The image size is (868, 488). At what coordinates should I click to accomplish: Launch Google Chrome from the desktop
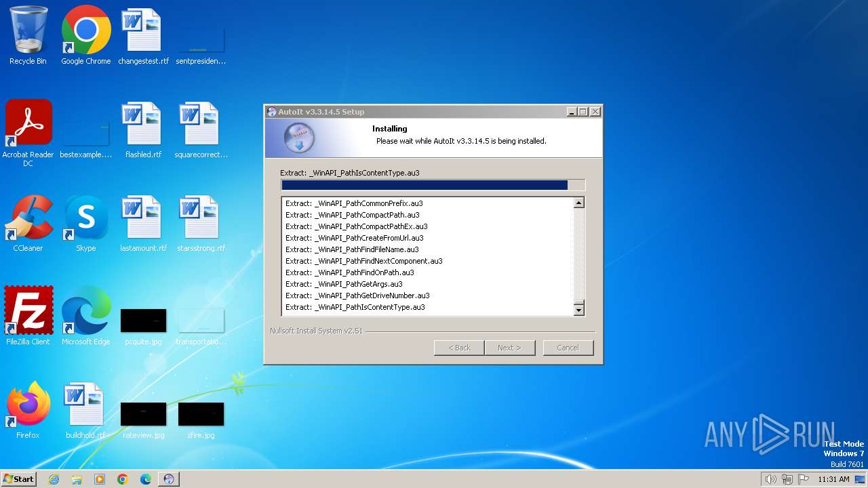86,36
